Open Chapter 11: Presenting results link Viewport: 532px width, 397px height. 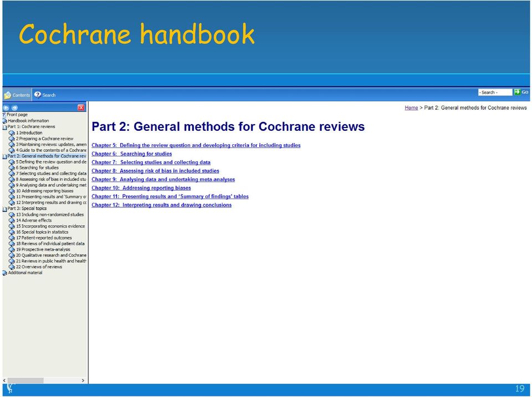click(x=170, y=196)
